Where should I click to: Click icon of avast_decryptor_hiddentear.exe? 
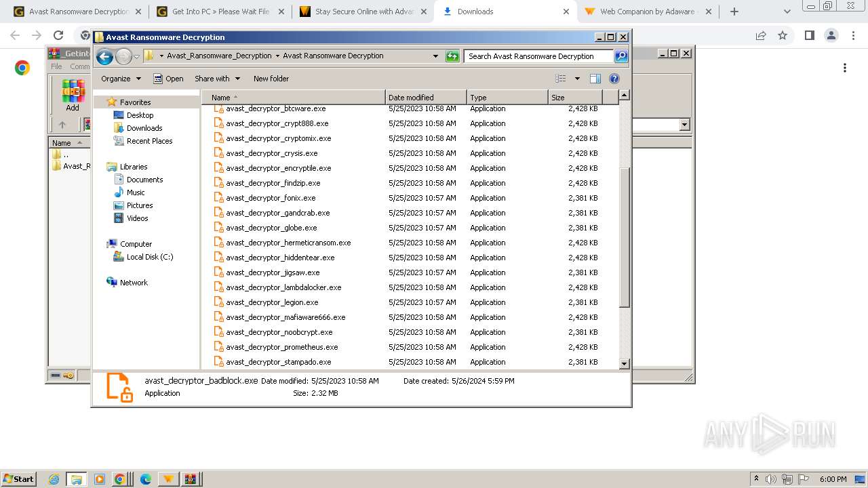coord(218,258)
